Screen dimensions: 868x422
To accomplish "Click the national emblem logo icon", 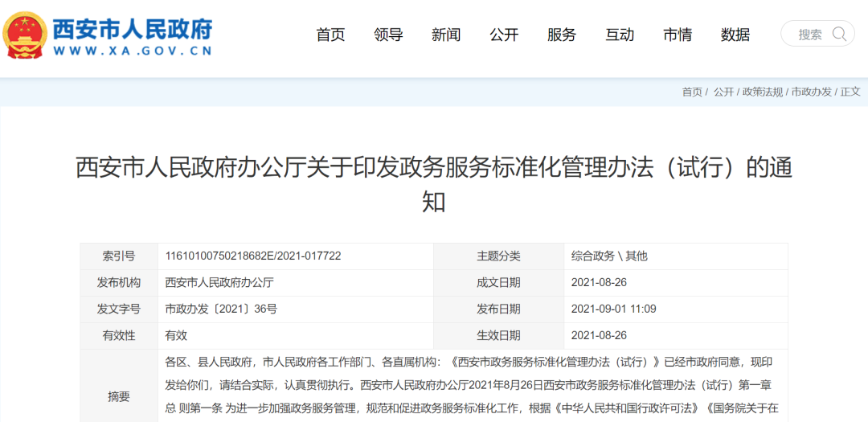I will pyautogui.click(x=23, y=35).
